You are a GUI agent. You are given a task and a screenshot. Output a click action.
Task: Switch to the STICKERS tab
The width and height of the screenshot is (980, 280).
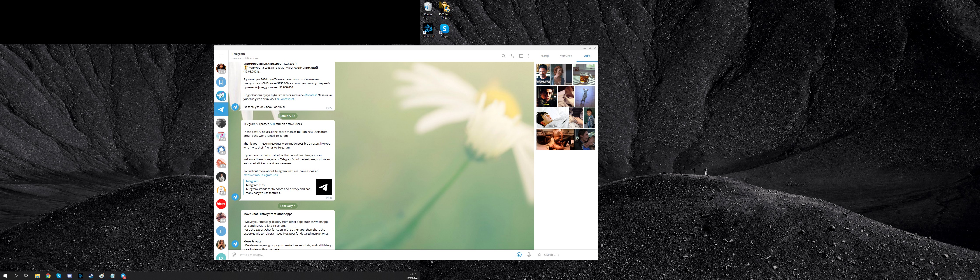point(566,56)
